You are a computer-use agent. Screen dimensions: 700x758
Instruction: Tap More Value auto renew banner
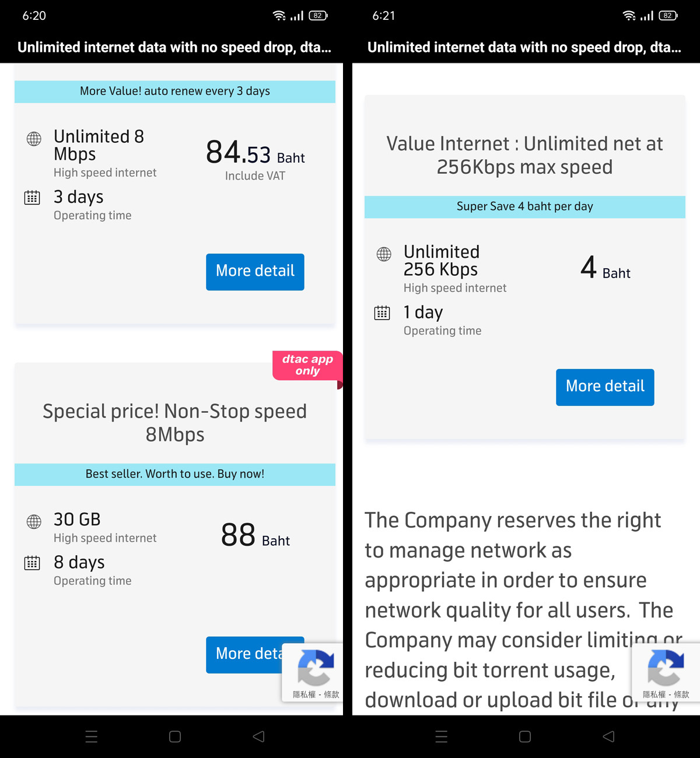175,91
